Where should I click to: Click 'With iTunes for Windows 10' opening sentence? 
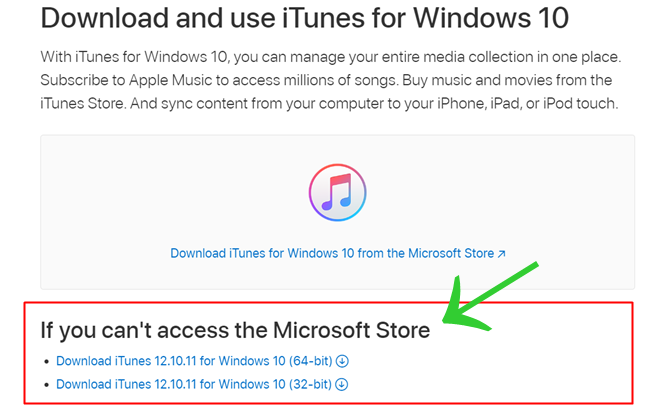pyautogui.click(x=134, y=57)
